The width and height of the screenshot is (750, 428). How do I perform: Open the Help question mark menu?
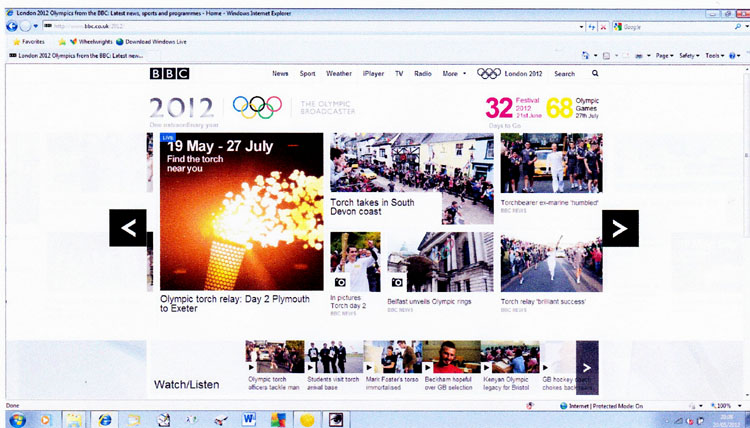(x=734, y=55)
